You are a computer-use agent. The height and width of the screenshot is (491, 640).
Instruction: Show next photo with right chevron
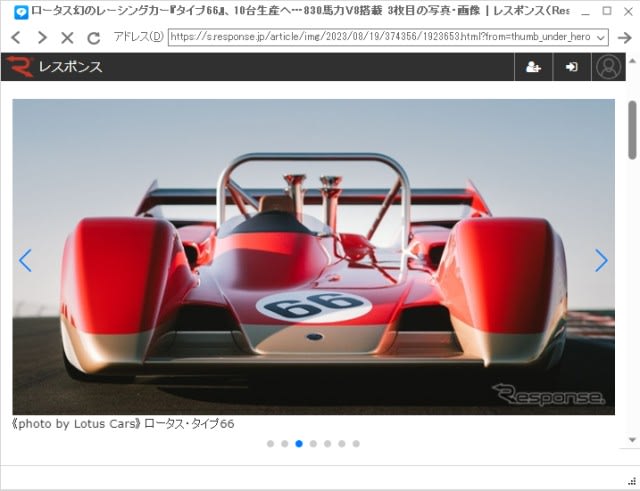(601, 260)
